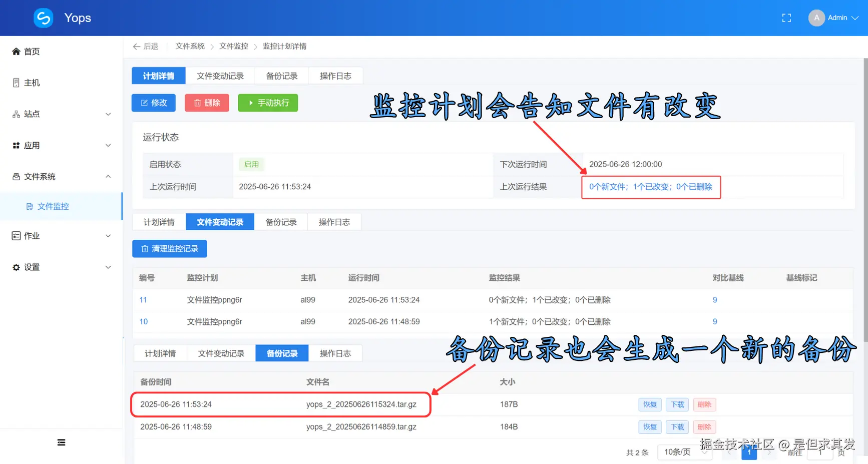Click the trash icon on the 删除 button

pos(197,103)
